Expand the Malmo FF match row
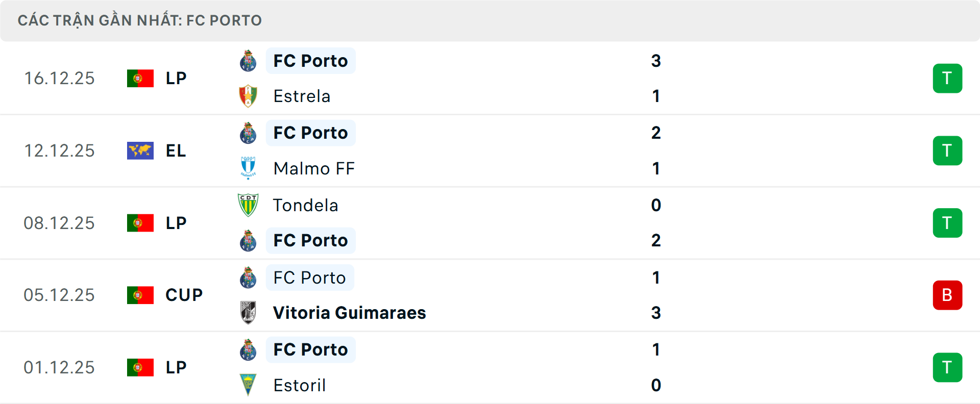Viewport: 980px width, 404px height. pos(490,150)
